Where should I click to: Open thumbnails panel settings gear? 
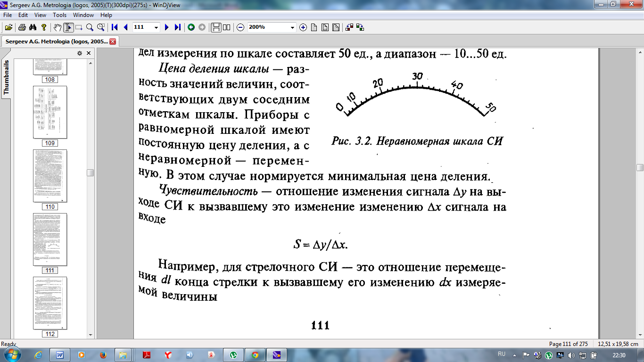(x=80, y=53)
